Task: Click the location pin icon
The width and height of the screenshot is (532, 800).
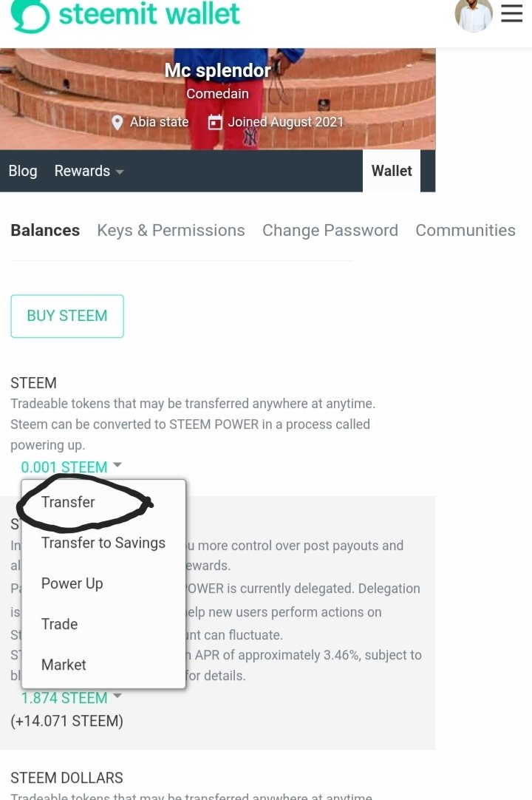Action: (117, 123)
